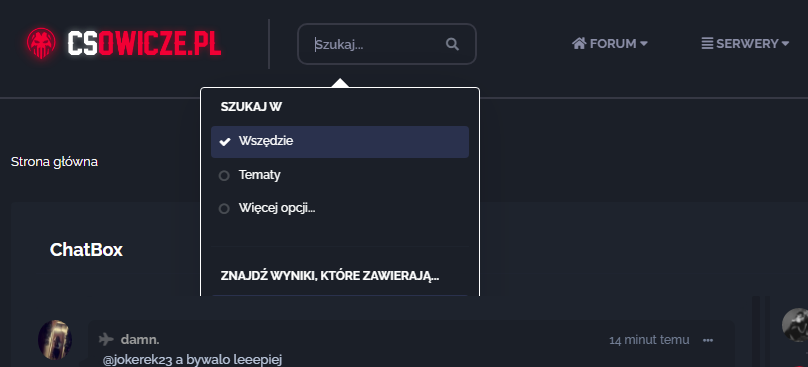The image size is (808, 367).
Task: Focus the Szukaj... search field
Action: pyautogui.click(x=379, y=44)
